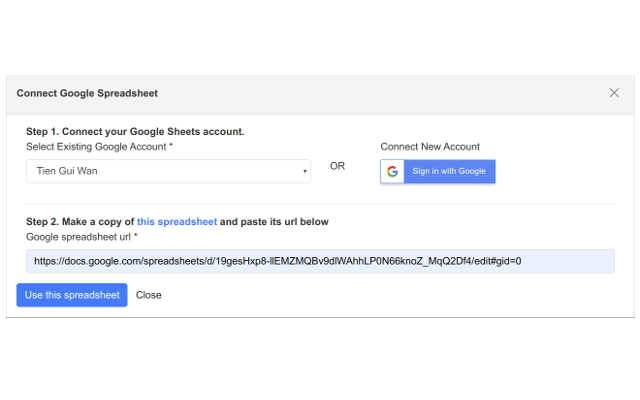The height and width of the screenshot is (400, 640).
Task: Click the OR separator text
Action: tap(337, 166)
